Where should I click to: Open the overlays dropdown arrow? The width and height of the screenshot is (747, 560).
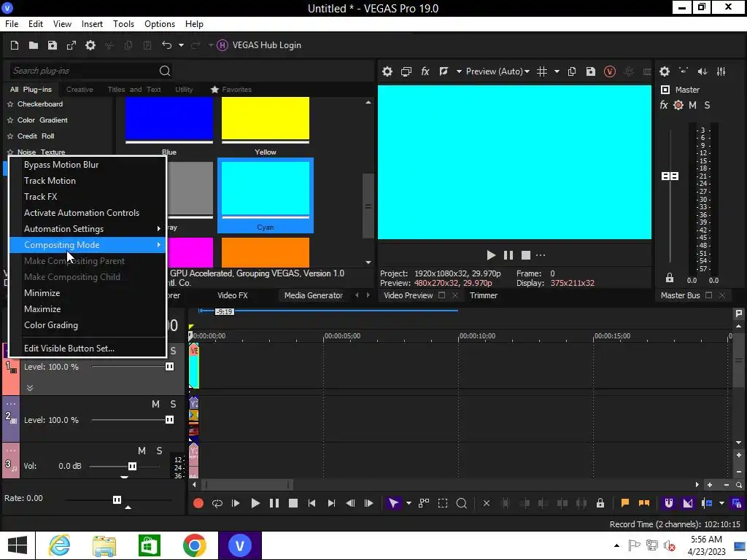point(557,71)
